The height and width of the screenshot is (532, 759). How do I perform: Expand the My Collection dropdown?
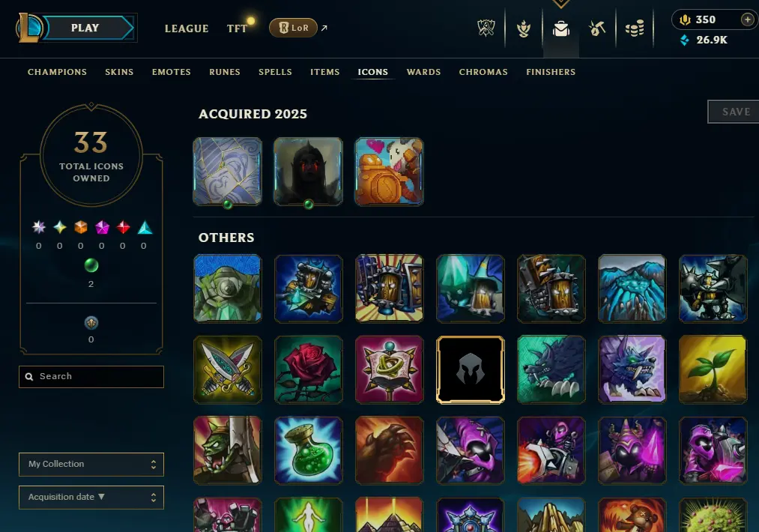pos(91,465)
